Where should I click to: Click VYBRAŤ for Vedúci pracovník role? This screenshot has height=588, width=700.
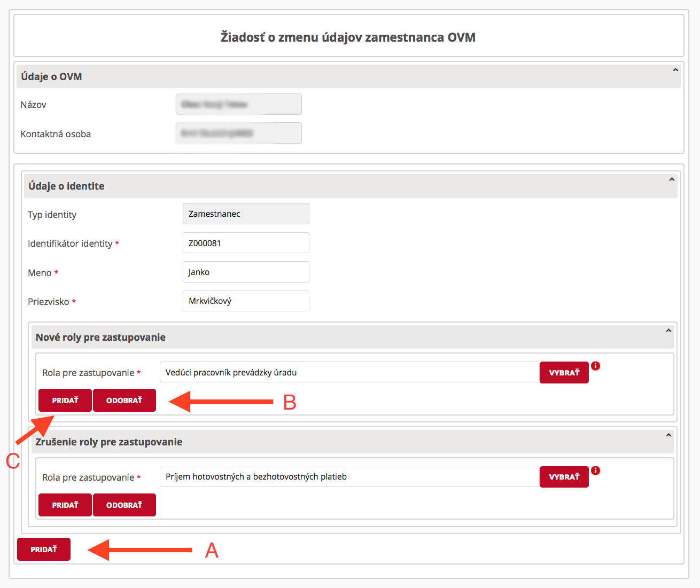(564, 373)
